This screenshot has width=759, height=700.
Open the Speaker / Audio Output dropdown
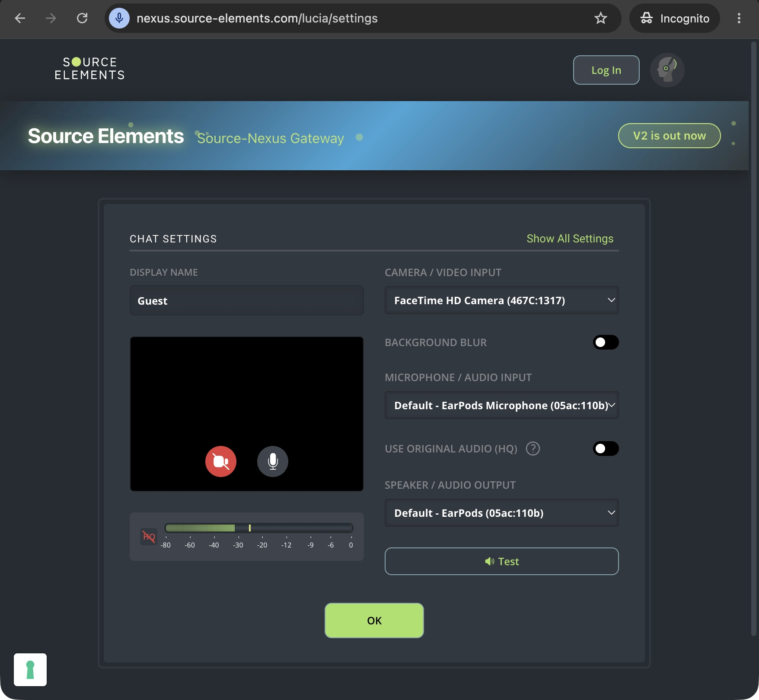click(501, 513)
